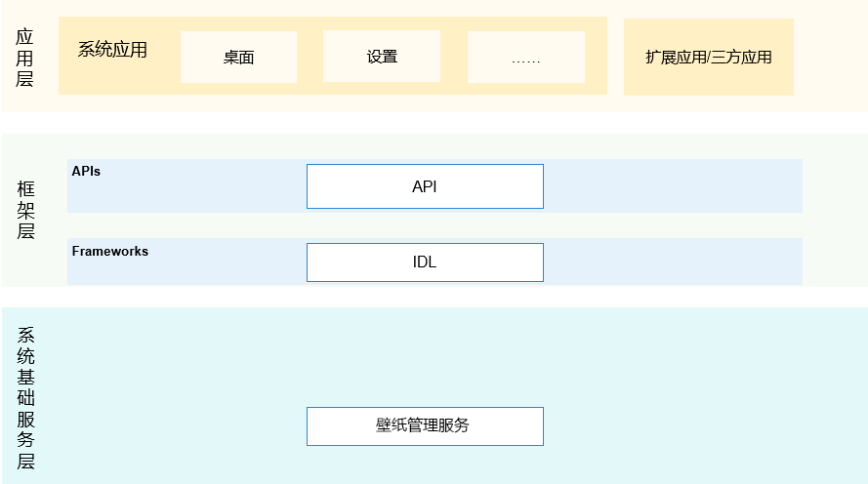Select the 框架层 vertical label
The width and height of the screenshot is (868, 484).
click(x=25, y=210)
